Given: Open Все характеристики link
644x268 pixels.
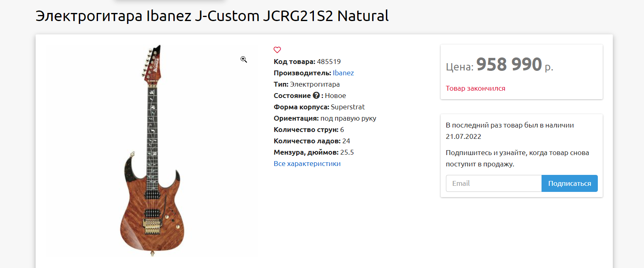Looking at the screenshot, I should click(x=307, y=164).
